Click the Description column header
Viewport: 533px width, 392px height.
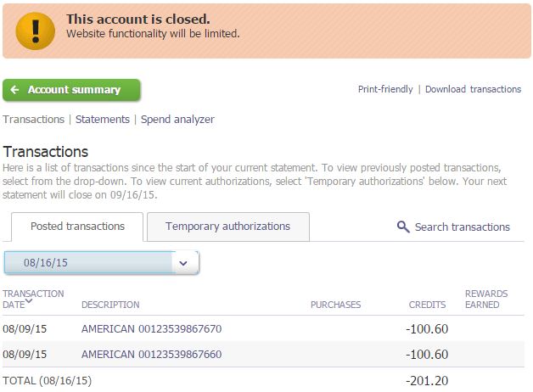[110, 305]
